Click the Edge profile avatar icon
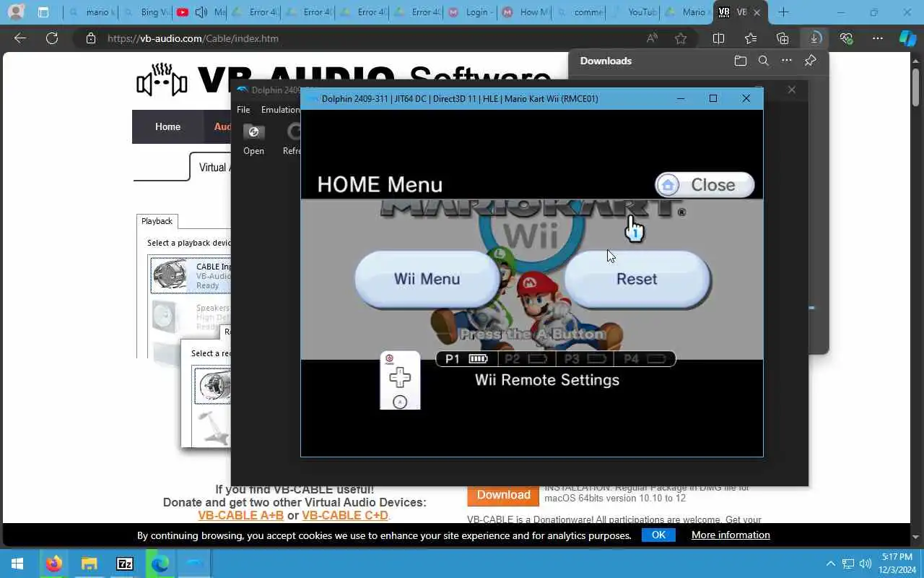This screenshot has height=578, width=924. 14,12
